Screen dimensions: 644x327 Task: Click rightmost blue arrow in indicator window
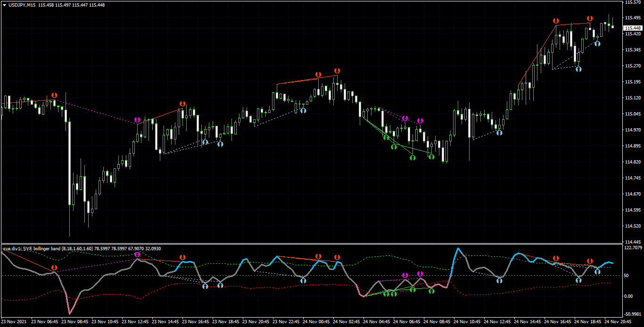click(x=597, y=271)
